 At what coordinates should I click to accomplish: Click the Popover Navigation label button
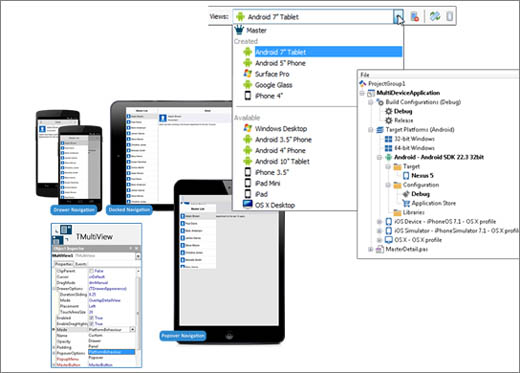(x=183, y=336)
